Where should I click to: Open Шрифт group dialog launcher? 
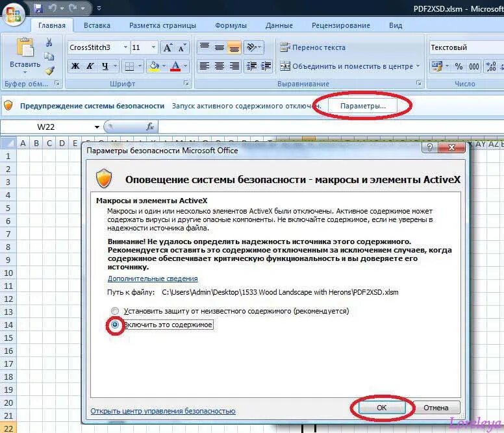[186, 83]
